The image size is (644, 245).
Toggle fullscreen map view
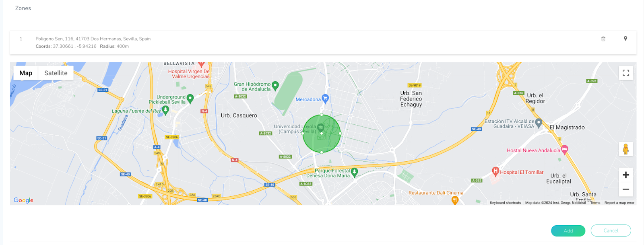point(626,73)
